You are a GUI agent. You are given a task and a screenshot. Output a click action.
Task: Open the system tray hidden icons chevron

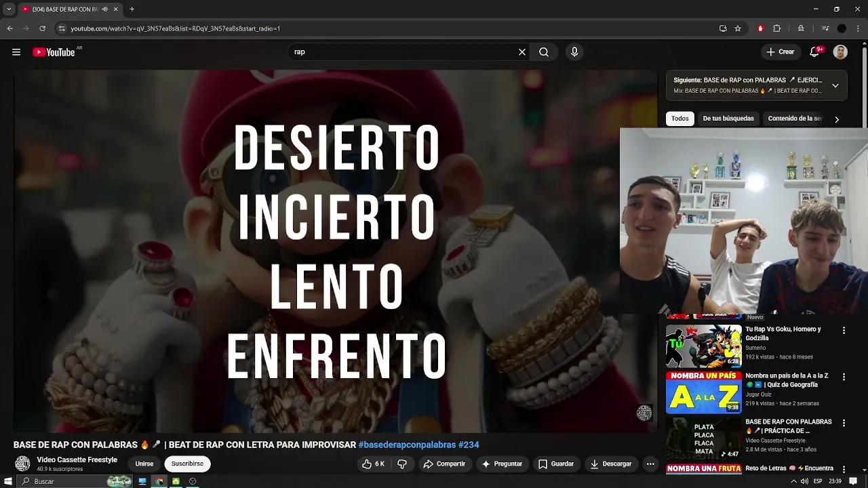click(x=793, y=481)
